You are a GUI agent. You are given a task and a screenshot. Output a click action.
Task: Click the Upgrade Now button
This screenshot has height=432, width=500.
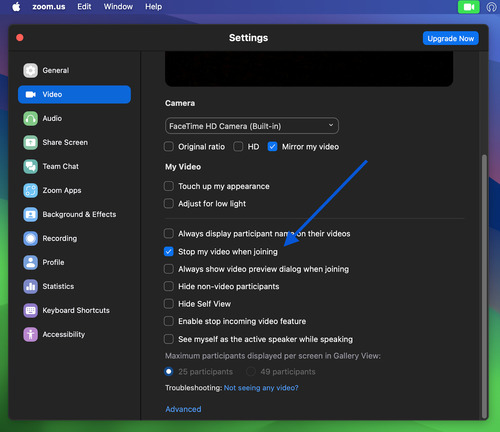point(451,38)
